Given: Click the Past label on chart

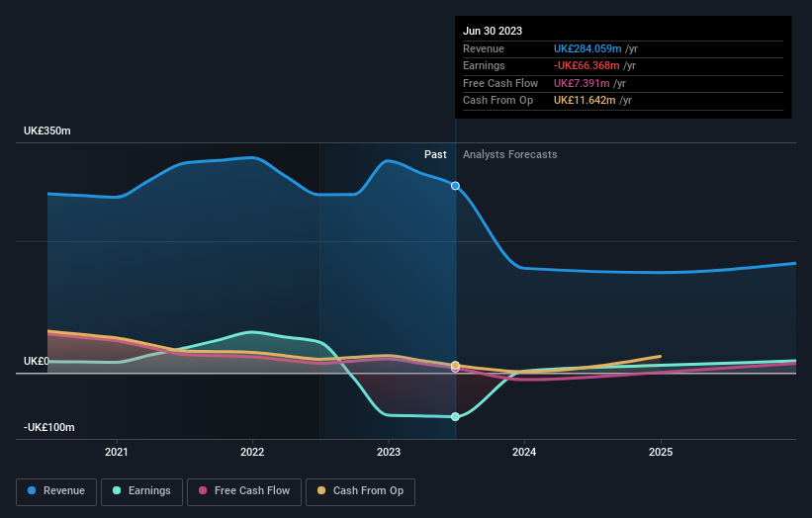Looking at the screenshot, I should [x=435, y=154].
